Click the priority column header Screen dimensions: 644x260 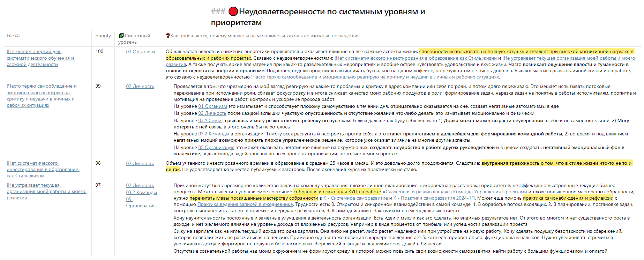[x=103, y=36]
